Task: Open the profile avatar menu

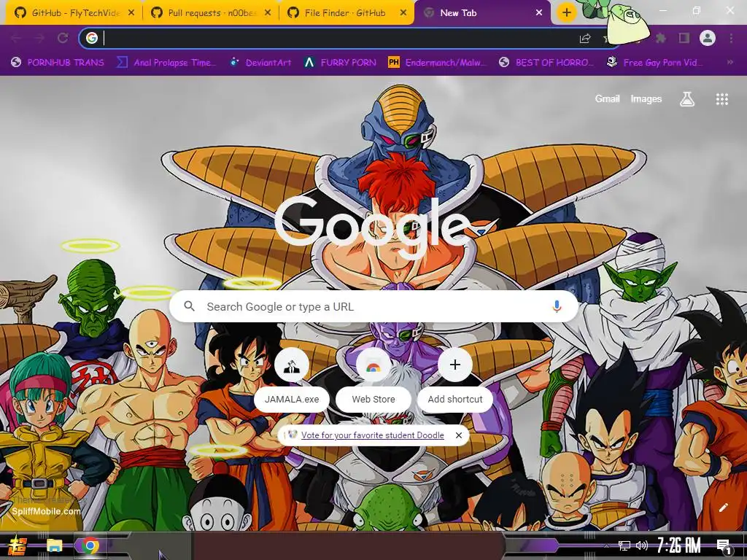Action: (x=708, y=38)
